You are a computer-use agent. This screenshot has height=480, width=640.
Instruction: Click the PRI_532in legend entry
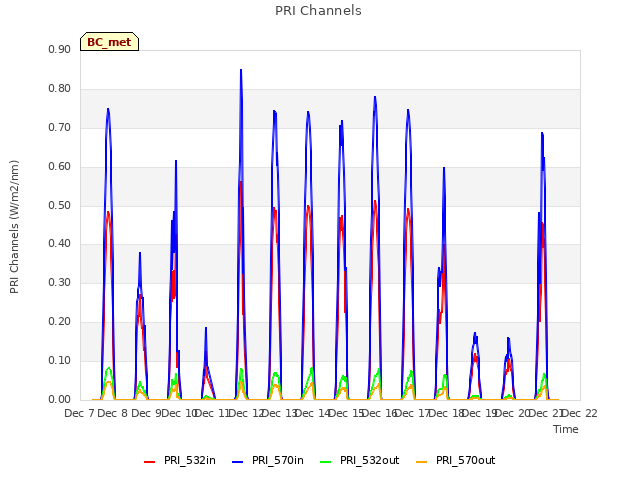click(x=180, y=461)
